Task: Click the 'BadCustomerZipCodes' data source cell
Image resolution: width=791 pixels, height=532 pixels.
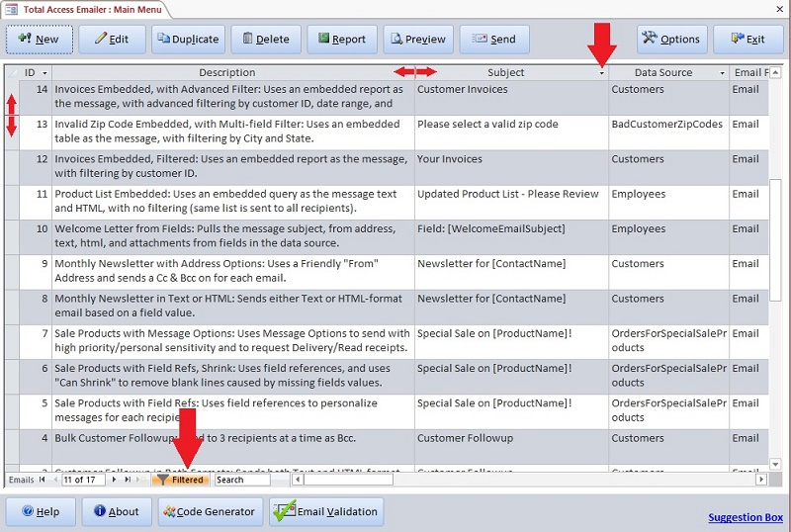Action: point(669,133)
